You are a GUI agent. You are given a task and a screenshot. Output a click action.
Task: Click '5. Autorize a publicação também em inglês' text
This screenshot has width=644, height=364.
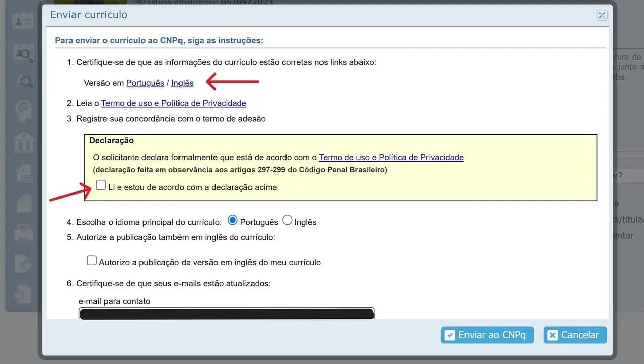click(x=171, y=237)
